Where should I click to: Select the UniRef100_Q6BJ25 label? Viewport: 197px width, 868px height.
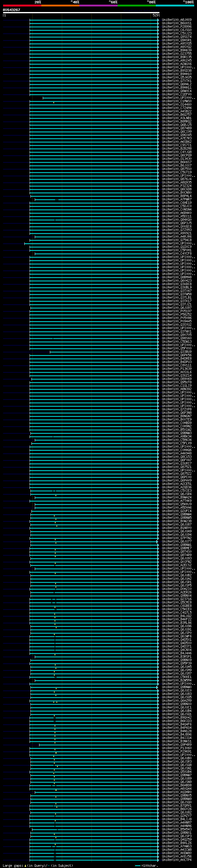click(176, 125)
